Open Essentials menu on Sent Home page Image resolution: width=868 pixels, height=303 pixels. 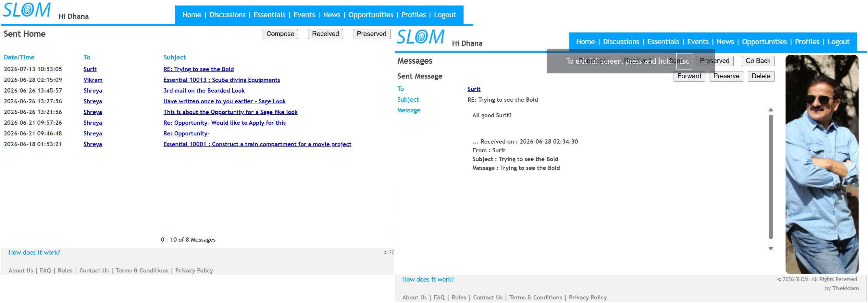click(269, 15)
